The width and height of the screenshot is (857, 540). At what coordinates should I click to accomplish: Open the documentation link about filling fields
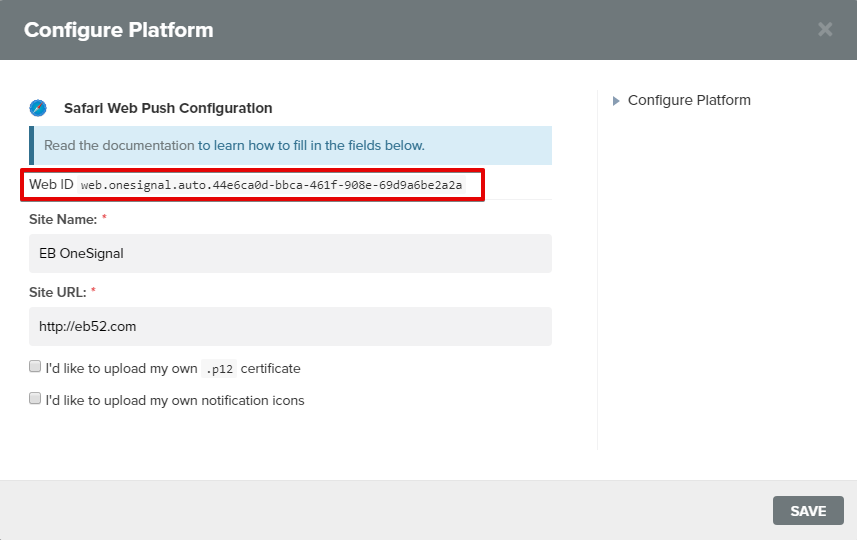click(x=311, y=145)
